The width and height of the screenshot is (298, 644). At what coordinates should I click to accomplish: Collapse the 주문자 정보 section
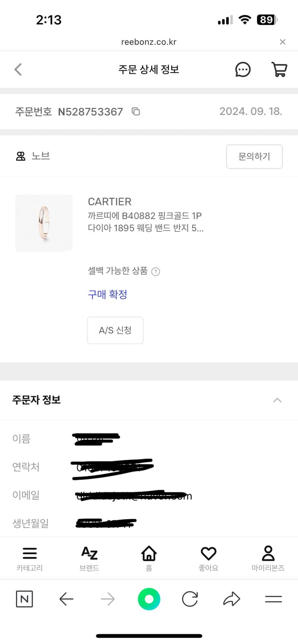pyautogui.click(x=277, y=400)
